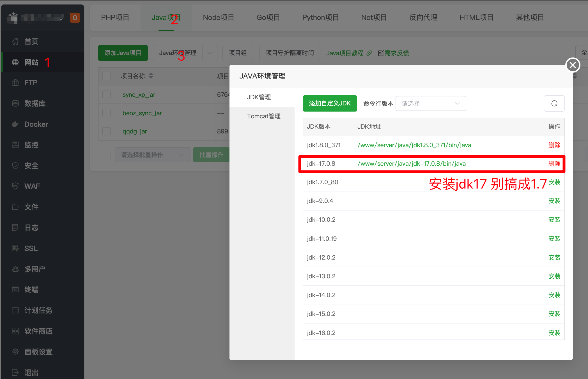Switch to the Go项目 tab

[x=268, y=18]
